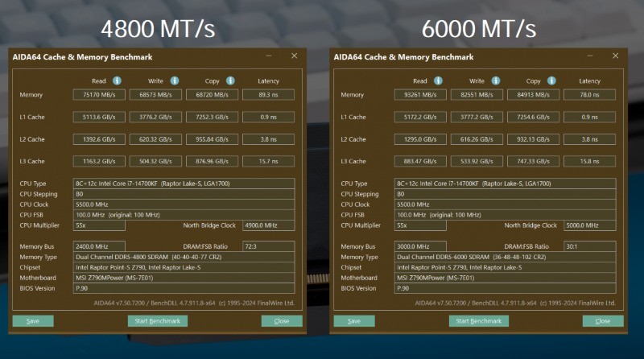Click Read info icon in 6000 MT/s window
Screen dimensions: 644x359
(438, 80)
